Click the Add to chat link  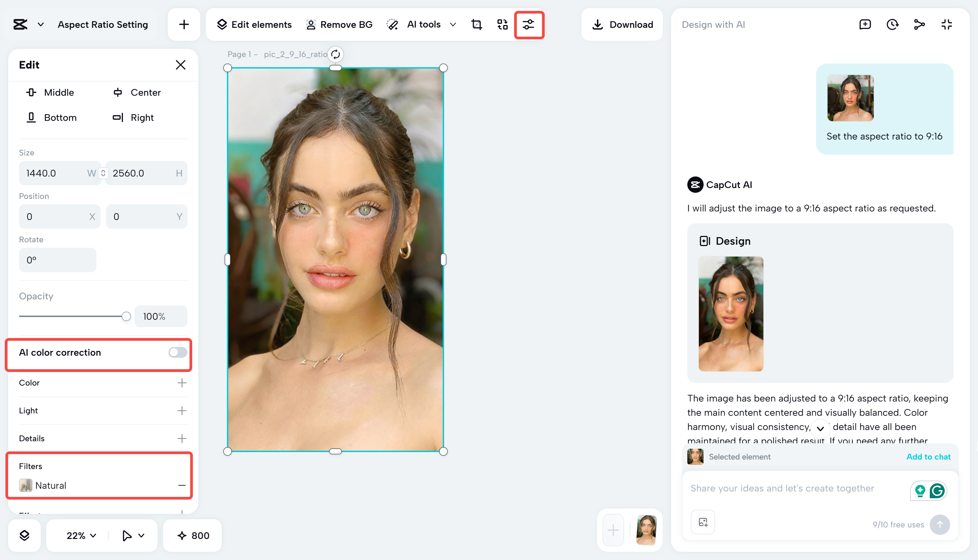click(x=928, y=456)
